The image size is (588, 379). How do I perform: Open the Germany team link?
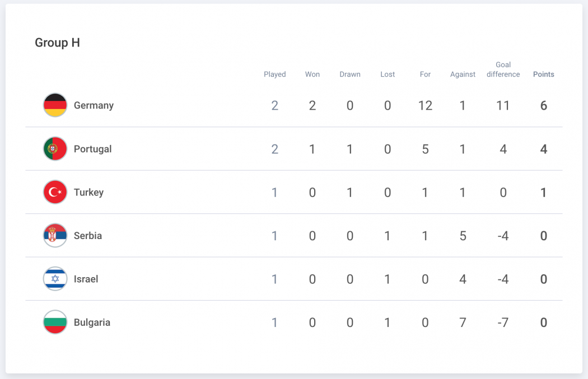[x=94, y=105]
